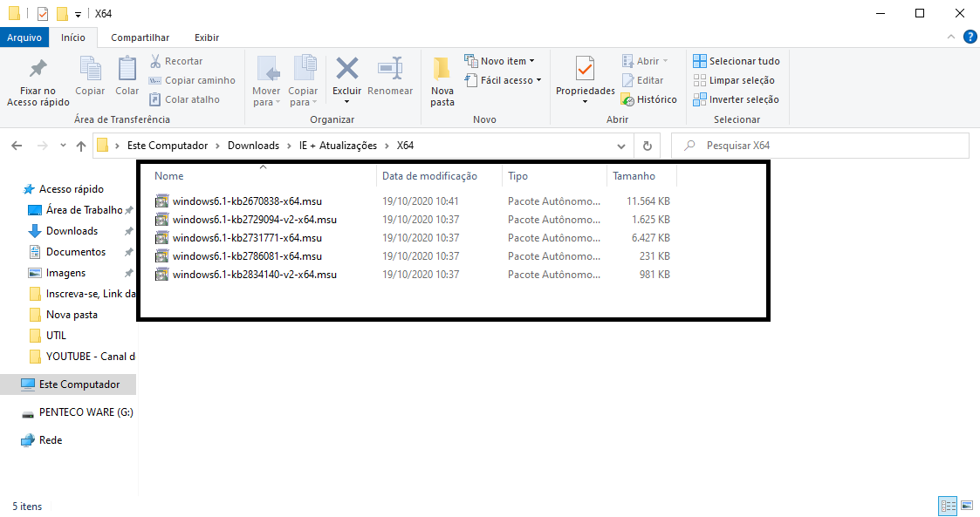Open Propriedades of selection

(x=585, y=80)
